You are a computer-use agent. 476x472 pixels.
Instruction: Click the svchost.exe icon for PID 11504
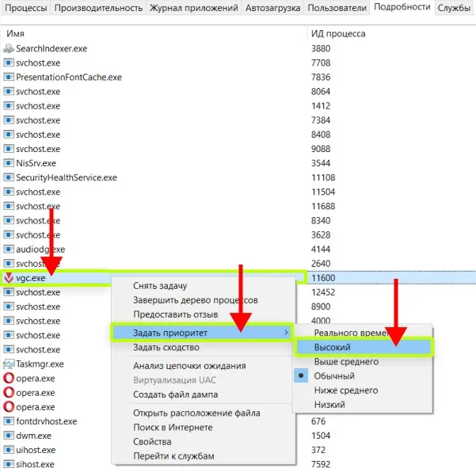(9, 192)
